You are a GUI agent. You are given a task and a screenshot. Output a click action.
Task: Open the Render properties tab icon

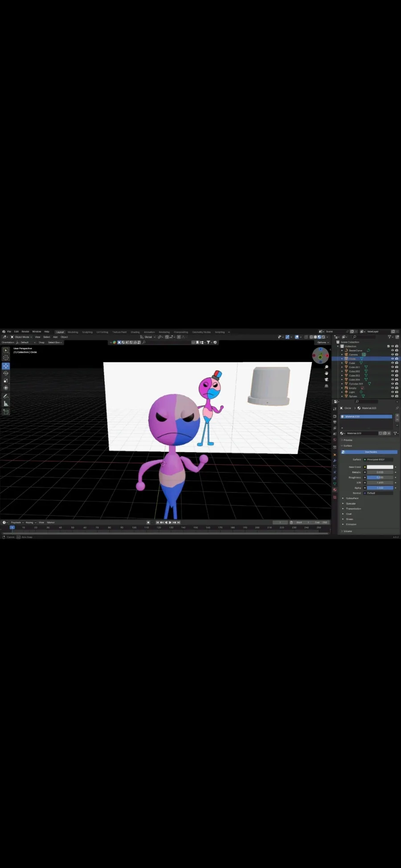point(335,417)
